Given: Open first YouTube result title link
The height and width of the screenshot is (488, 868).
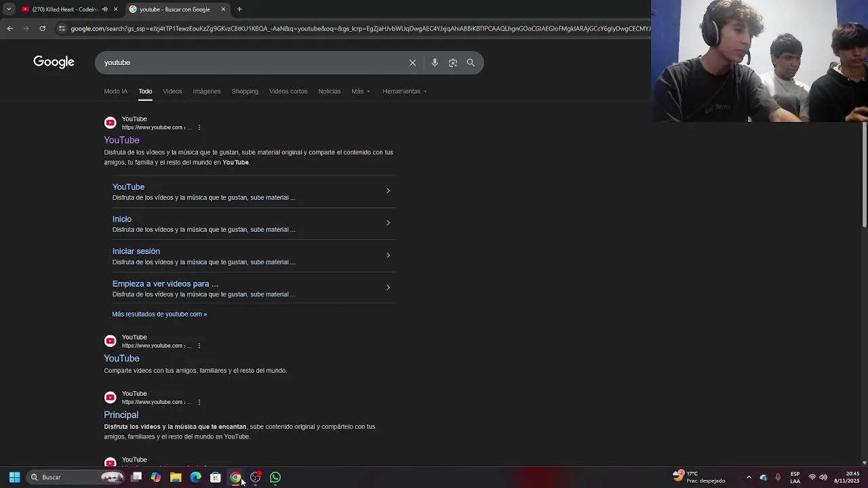Looking at the screenshot, I should pyautogui.click(x=121, y=140).
